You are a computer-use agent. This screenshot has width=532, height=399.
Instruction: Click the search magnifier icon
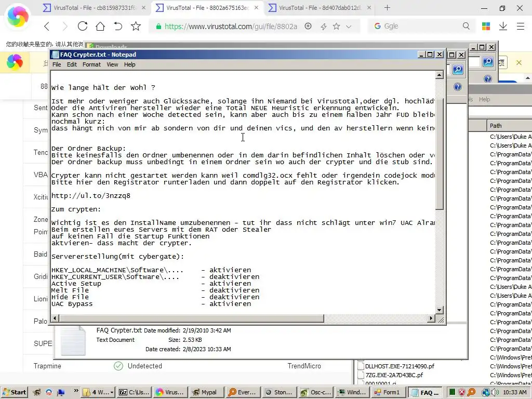click(x=466, y=26)
